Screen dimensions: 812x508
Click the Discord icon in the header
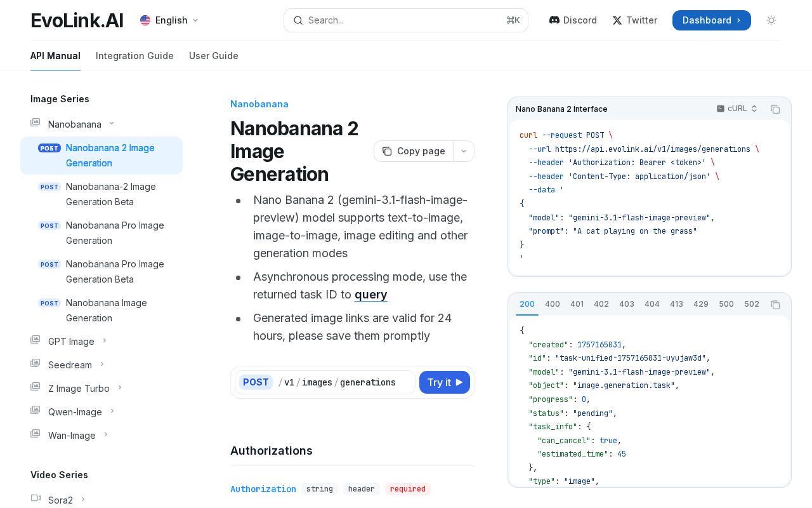pos(554,20)
